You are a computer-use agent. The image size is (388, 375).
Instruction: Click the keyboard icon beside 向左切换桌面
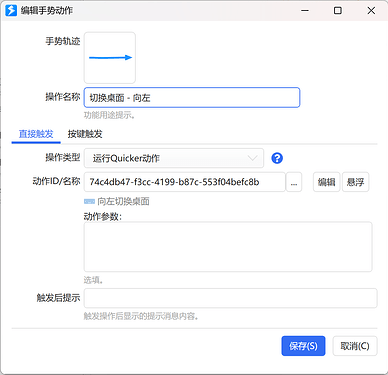(x=89, y=201)
